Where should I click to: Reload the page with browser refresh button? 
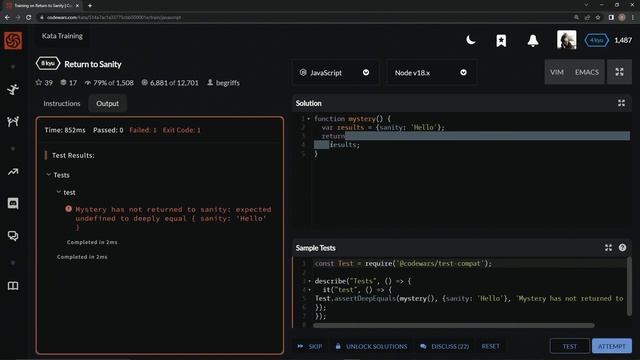29,18
